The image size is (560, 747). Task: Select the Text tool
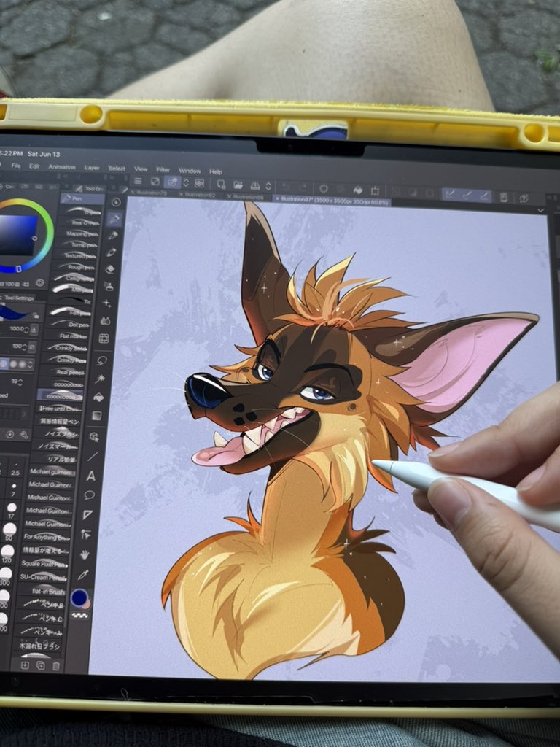(x=91, y=476)
